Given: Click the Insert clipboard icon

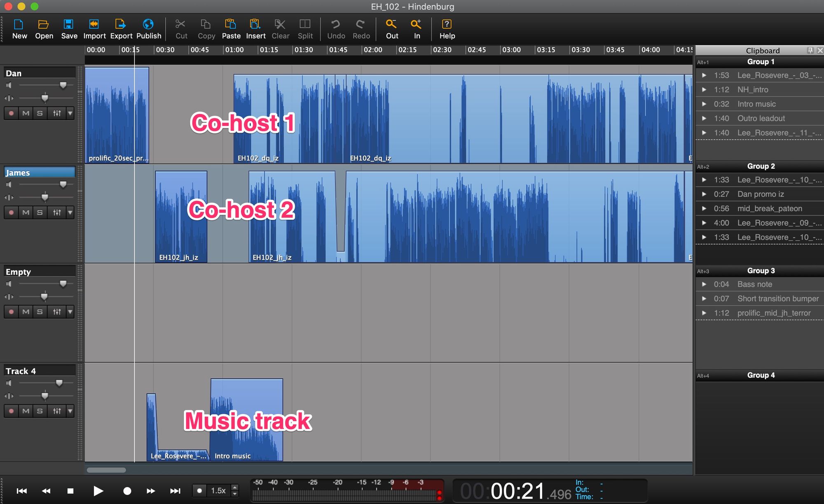Looking at the screenshot, I should click(255, 24).
